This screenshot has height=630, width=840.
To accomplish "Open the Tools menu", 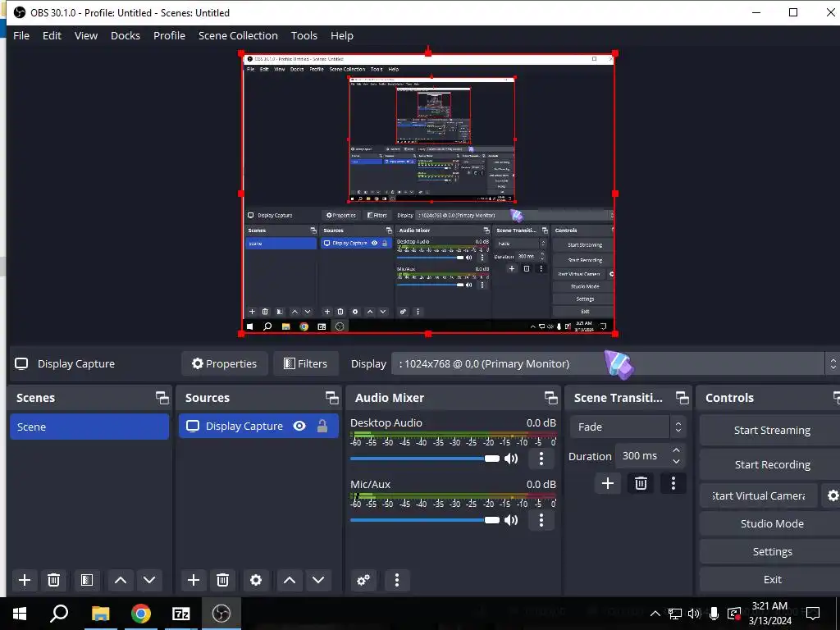I will click(x=304, y=36).
